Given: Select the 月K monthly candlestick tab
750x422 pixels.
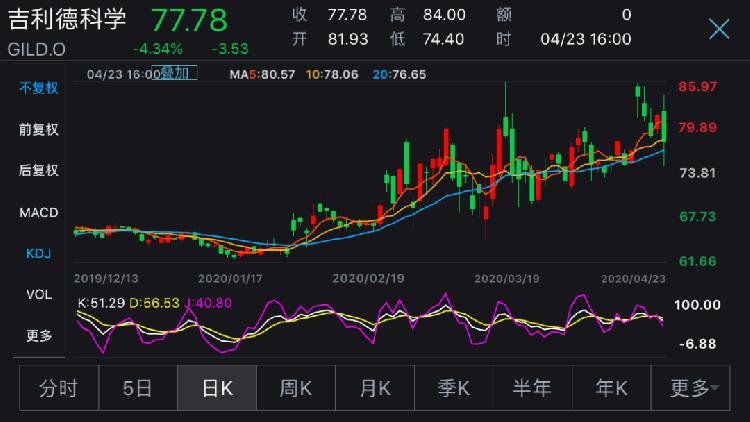Looking at the screenshot, I should tap(375, 388).
